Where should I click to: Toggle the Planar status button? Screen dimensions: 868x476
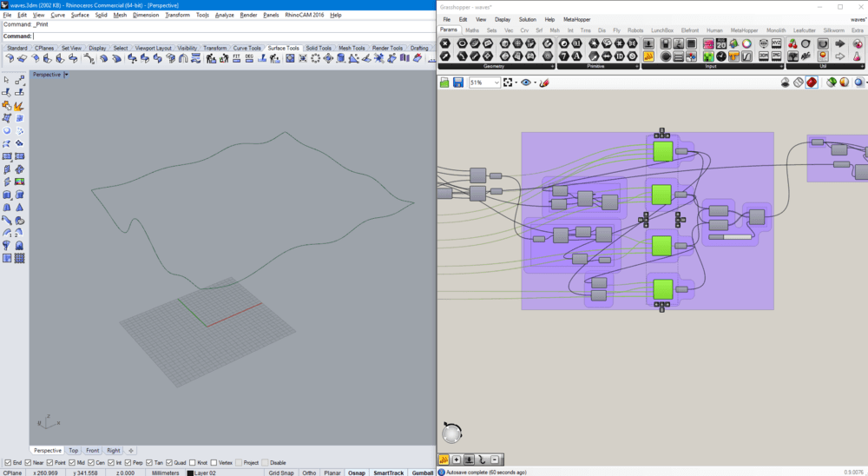(x=332, y=473)
